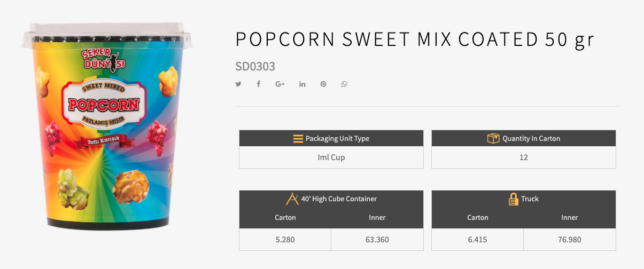Screen dimensions: 644x269
Task: Click the Truck padlock icon
Action: tap(513, 199)
